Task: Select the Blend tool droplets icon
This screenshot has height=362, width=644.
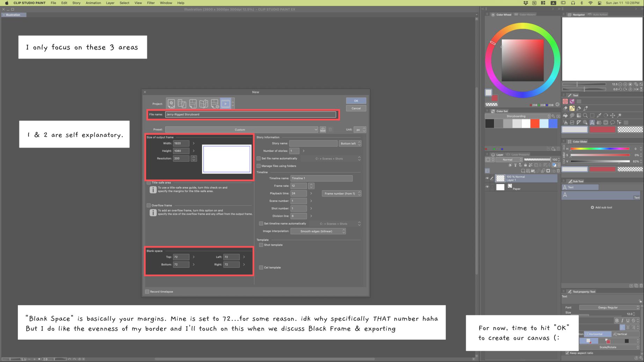Action: pyautogui.click(x=599, y=123)
